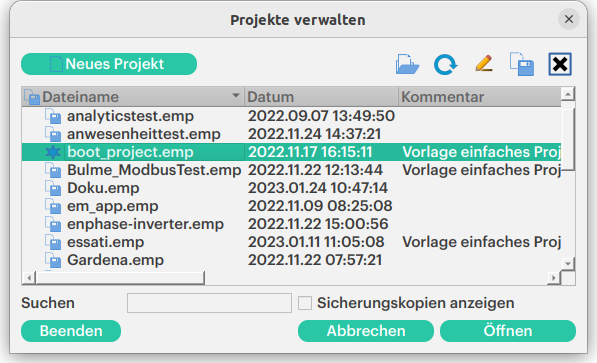Toggle the Dateiname column sort arrow
The image size is (597, 363).
(x=236, y=96)
